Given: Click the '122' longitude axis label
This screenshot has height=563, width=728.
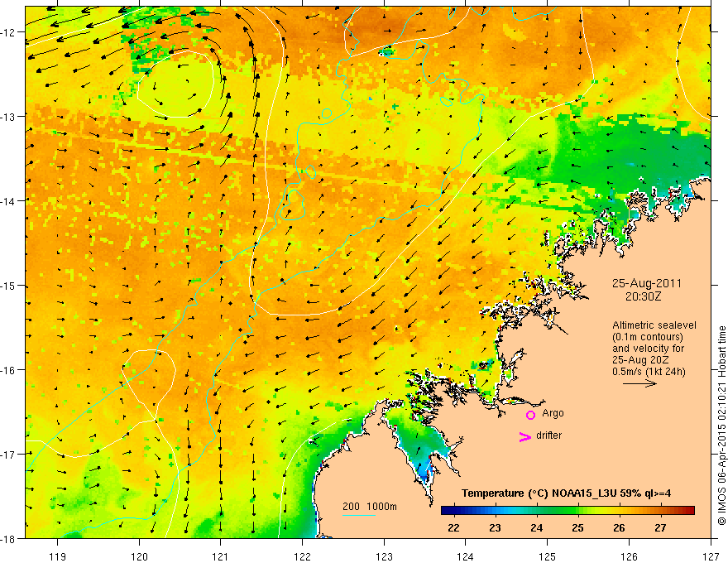Looking at the screenshot, I should pos(302,556).
